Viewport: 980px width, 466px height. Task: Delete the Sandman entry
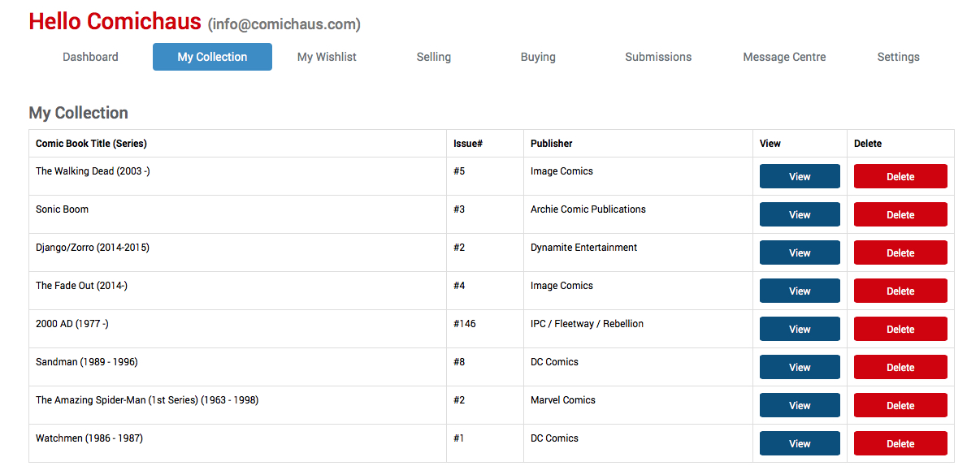click(900, 367)
